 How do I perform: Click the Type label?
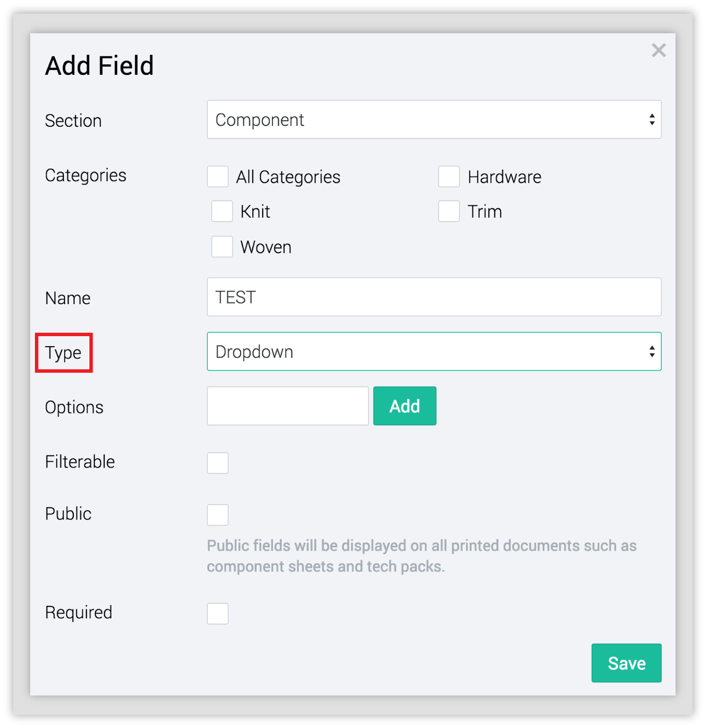[x=63, y=353]
